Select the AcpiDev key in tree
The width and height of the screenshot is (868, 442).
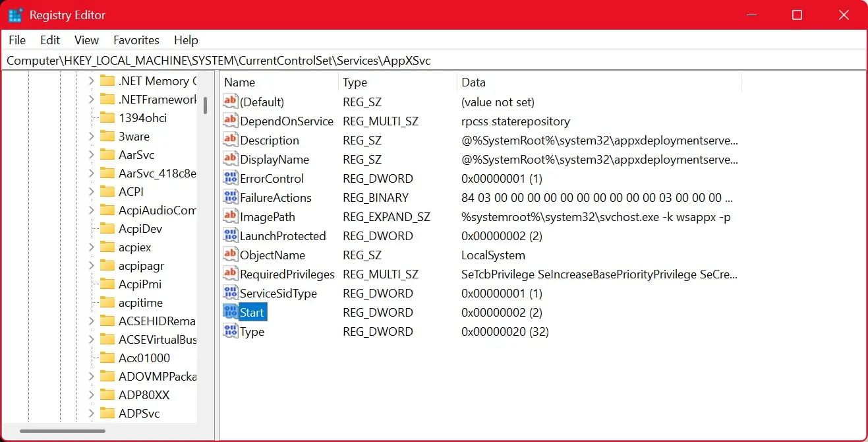click(140, 228)
